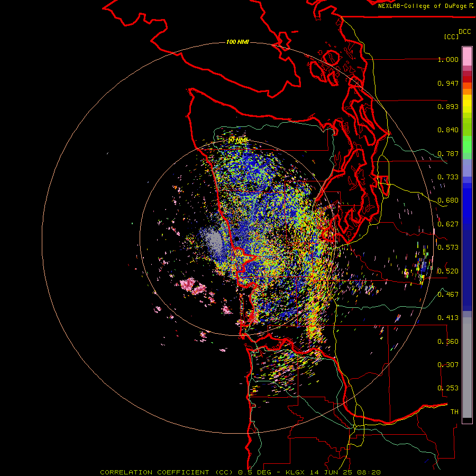Screen dimensions: 476x476
Task: Click the gray low-CC blob west of the radar
Action: (x=214, y=242)
